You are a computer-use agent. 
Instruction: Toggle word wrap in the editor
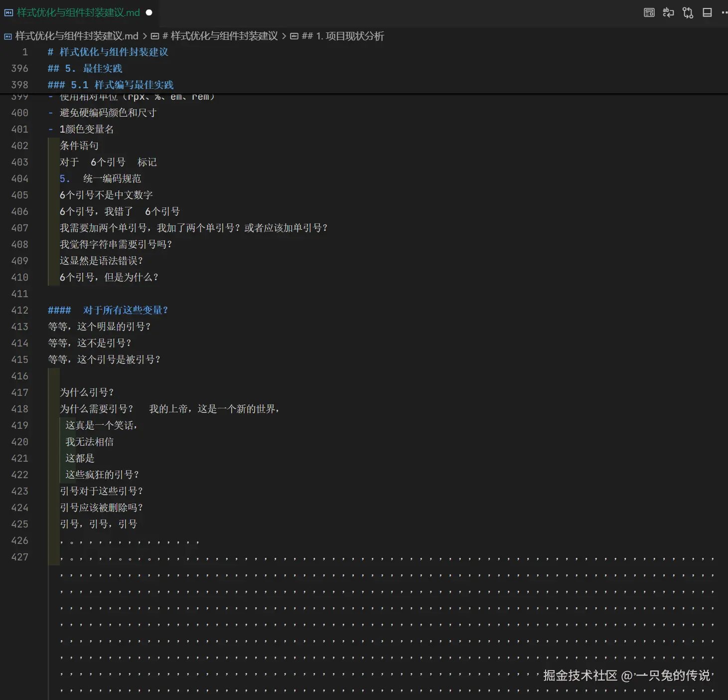click(668, 12)
